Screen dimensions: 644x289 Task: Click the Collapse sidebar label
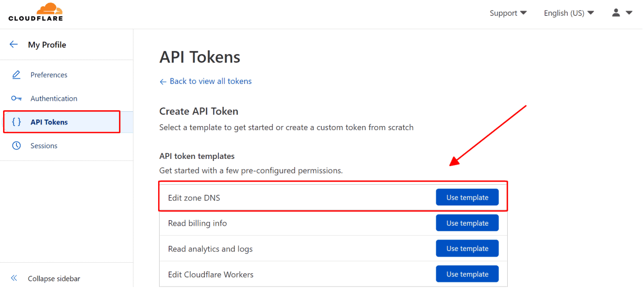coord(54,278)
